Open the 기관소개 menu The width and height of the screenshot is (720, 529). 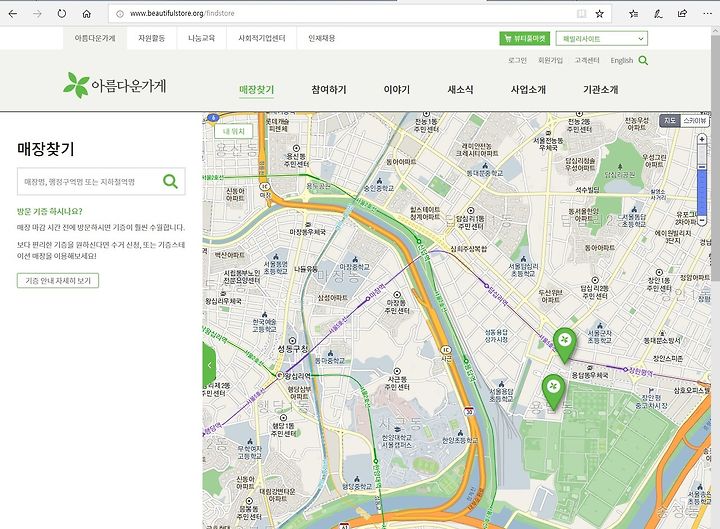coord(601,90)
